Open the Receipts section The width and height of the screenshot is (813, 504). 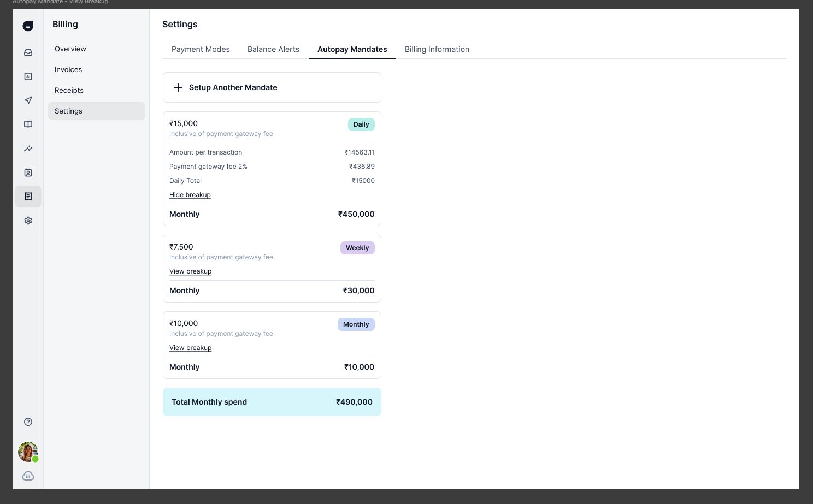tap(69, 91)
